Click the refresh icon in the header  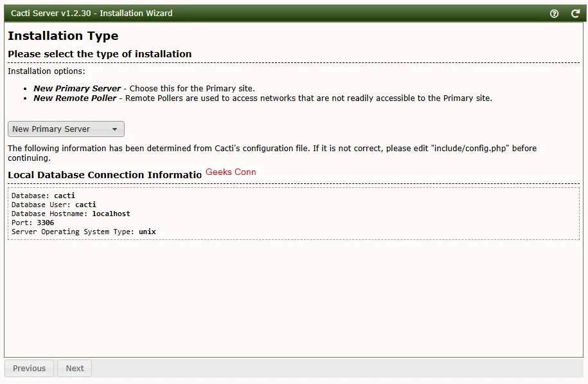coord(575,14)
